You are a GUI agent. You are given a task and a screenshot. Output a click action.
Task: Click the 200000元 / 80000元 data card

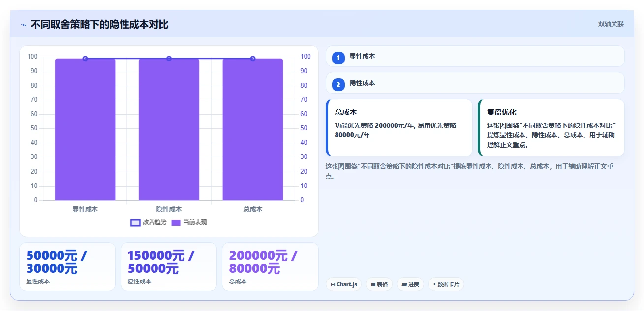270,267
